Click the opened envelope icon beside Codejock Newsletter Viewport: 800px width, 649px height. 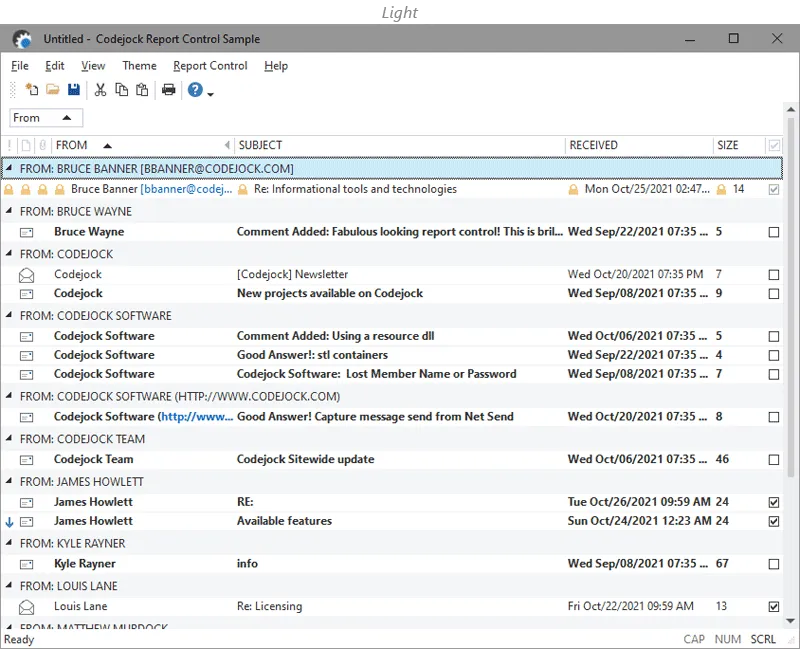[27, 276]
